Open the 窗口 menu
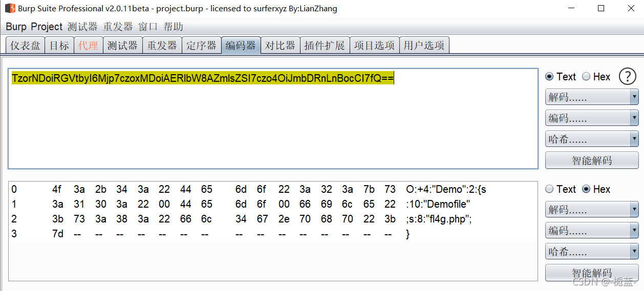644x291 pixels. [x=148, y=27]
